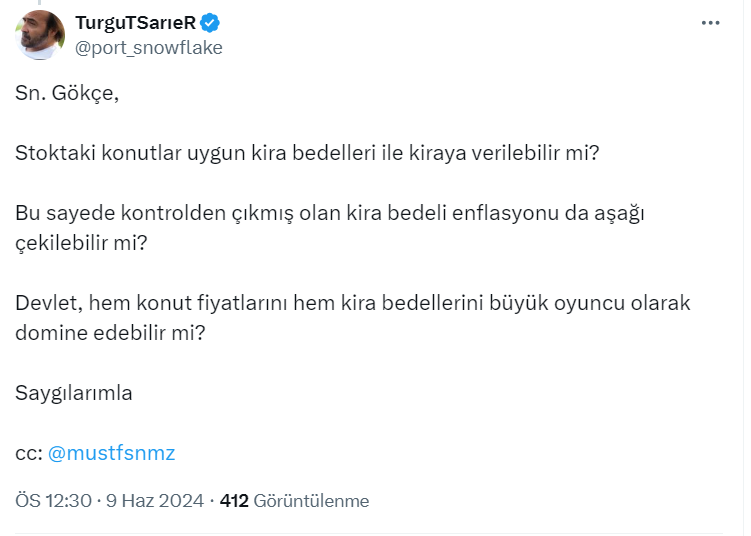Open the three-dot more options menu
This screenshot has width=751, height=536.
tap(711, 23)
